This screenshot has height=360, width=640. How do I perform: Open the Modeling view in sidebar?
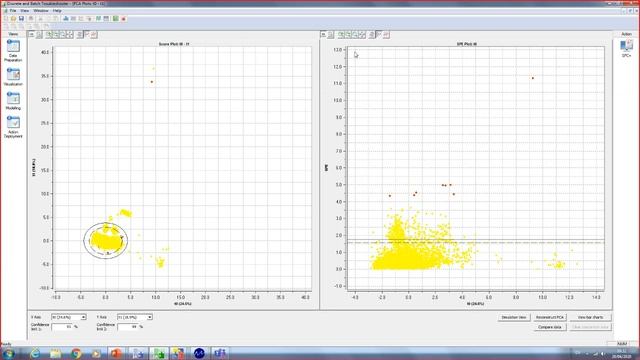coord(13,101)
